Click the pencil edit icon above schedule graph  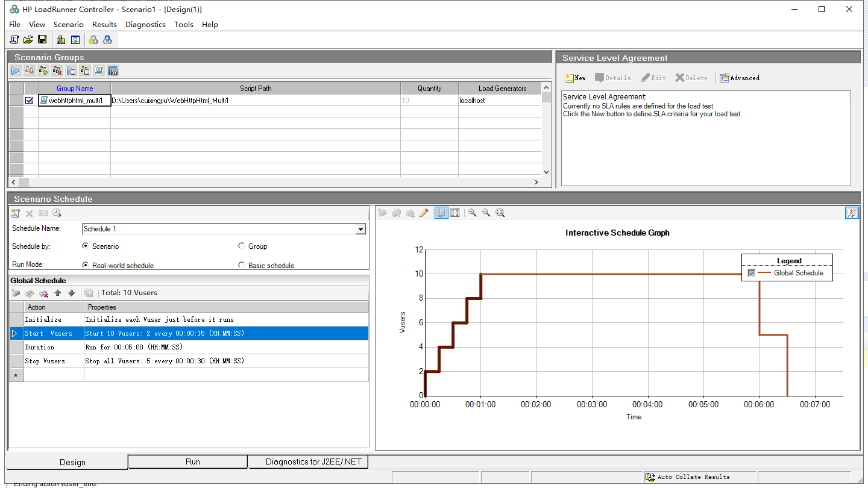click(x=424, y=213)
